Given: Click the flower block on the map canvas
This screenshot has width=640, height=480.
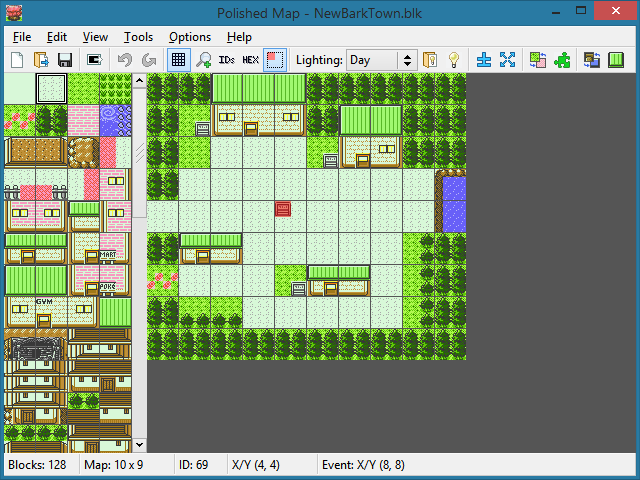Looking at the screenshot, I should 162,280.
